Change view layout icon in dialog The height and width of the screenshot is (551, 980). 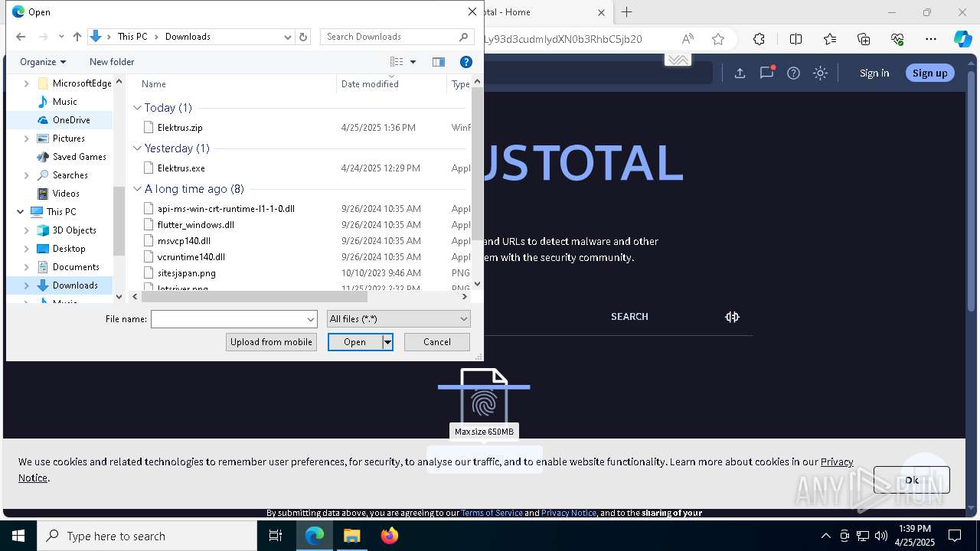coord(397,62)
